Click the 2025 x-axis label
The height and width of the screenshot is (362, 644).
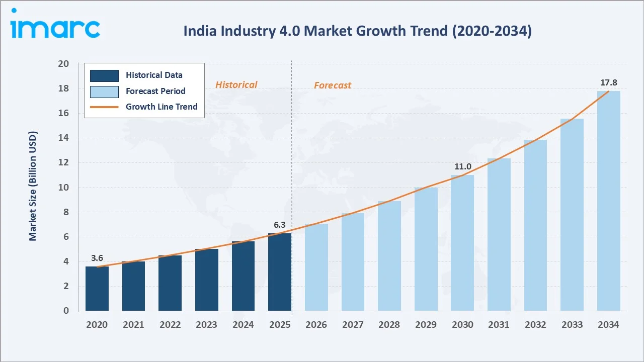280,325
